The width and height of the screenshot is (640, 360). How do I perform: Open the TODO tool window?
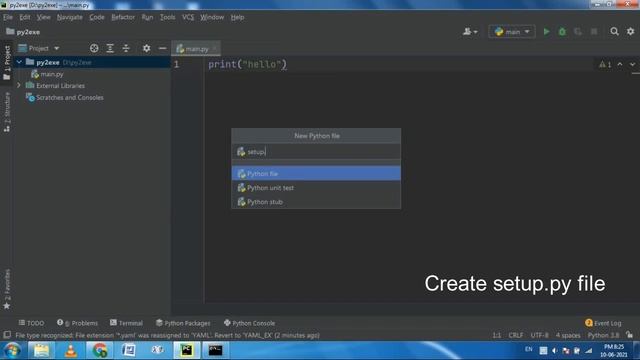click(x=31, y=323)
